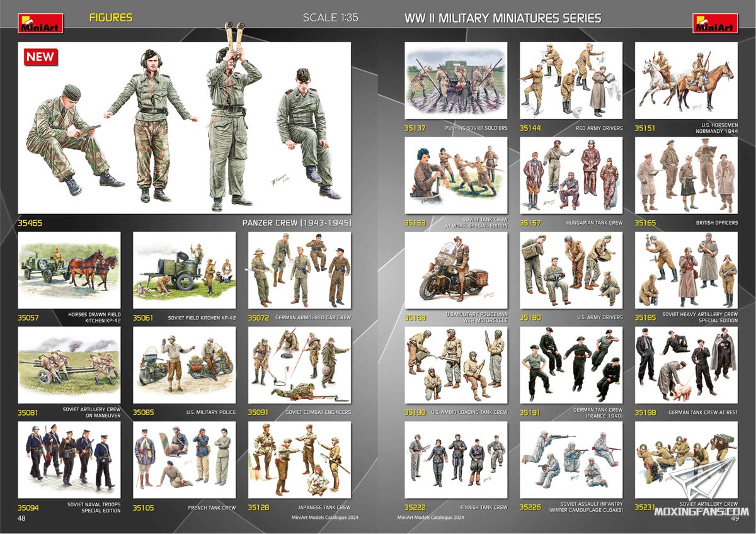Image resolution: width=756 pixels, height=534 pixels.
Task: Click the HUNGARIAN TANK CREW caption
Action: click(595, 223)
